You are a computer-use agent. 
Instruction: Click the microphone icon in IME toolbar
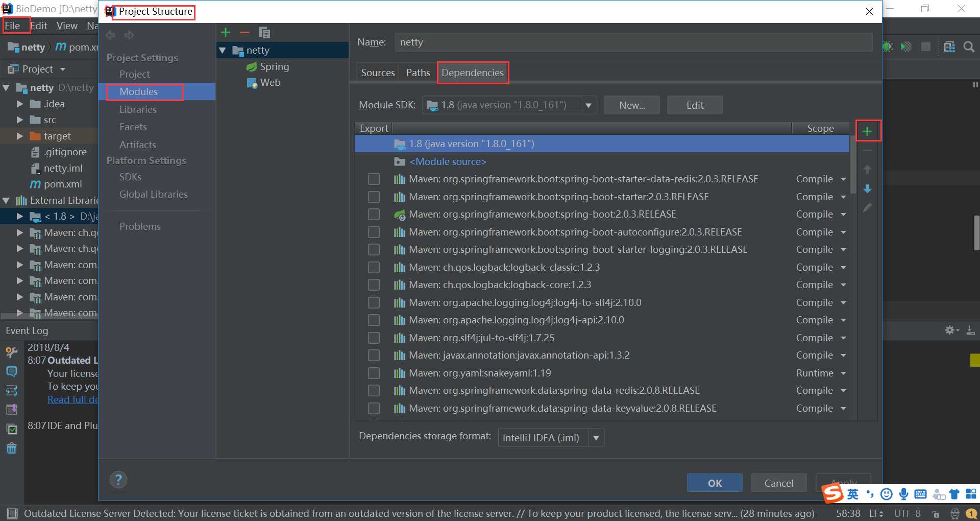tap(903, 494)
